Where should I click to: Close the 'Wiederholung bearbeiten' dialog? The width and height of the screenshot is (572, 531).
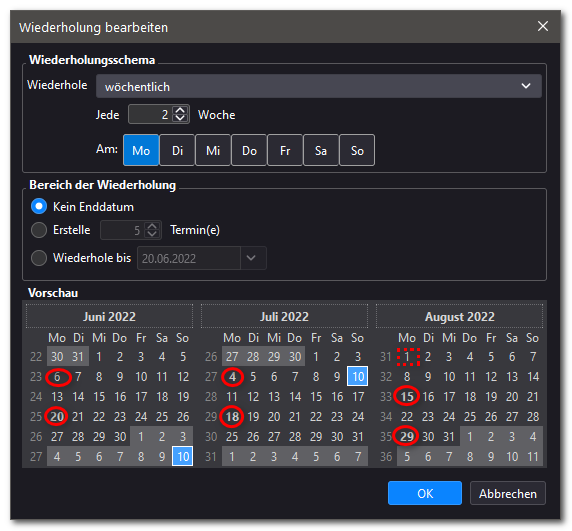pyautogui.click(x=542, y=26)
